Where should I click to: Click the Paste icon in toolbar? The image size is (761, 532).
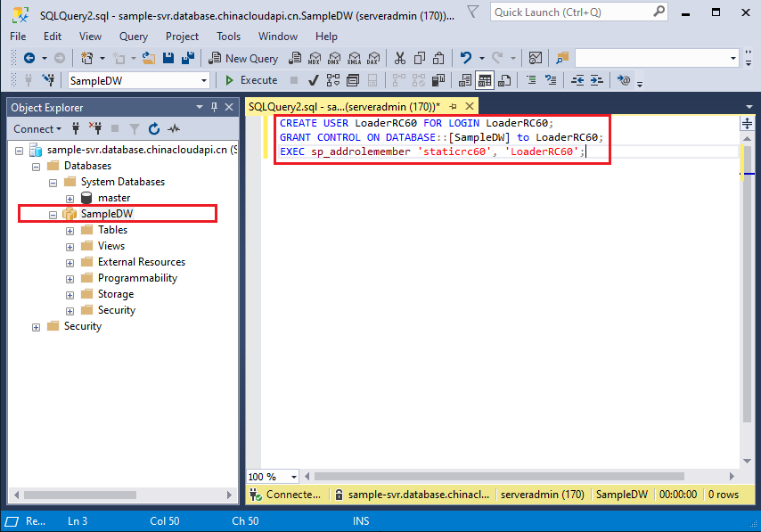(438, 58)
